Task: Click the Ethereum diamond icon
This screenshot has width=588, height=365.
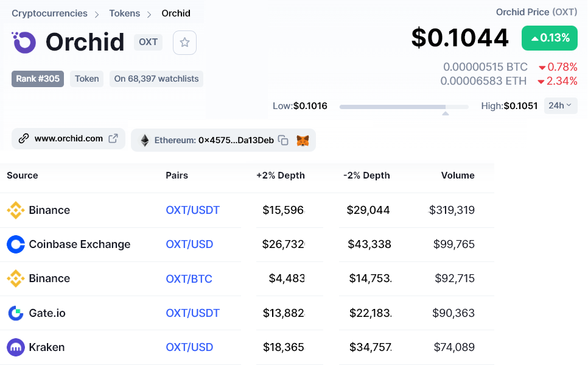Action: [x=145, y=140]
